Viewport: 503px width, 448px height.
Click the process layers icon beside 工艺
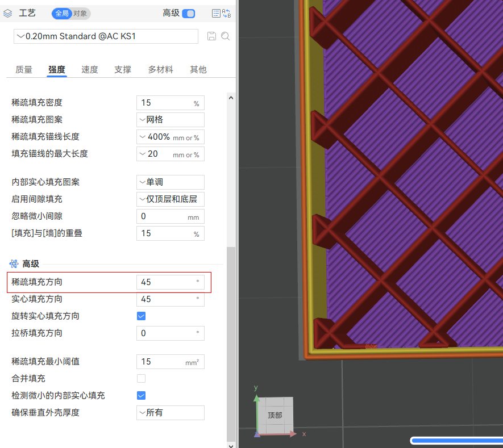tap(8, 14)
